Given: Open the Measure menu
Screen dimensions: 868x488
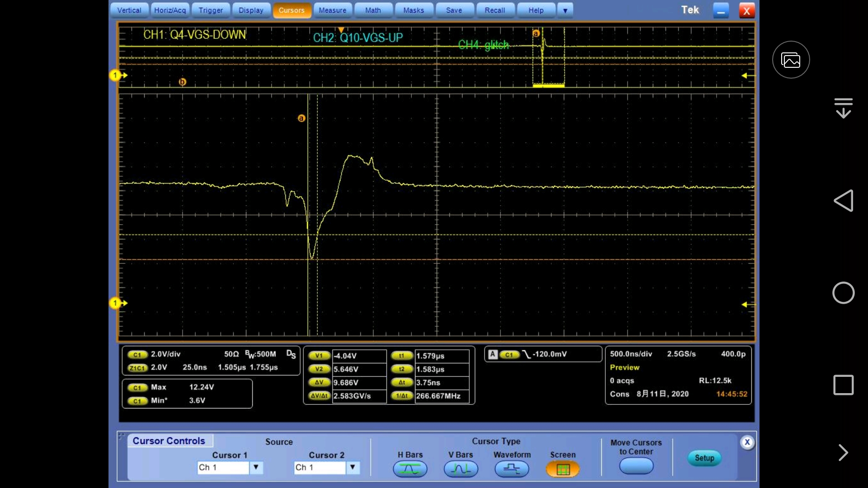Looking at the screenshot, I should [332, 10].
